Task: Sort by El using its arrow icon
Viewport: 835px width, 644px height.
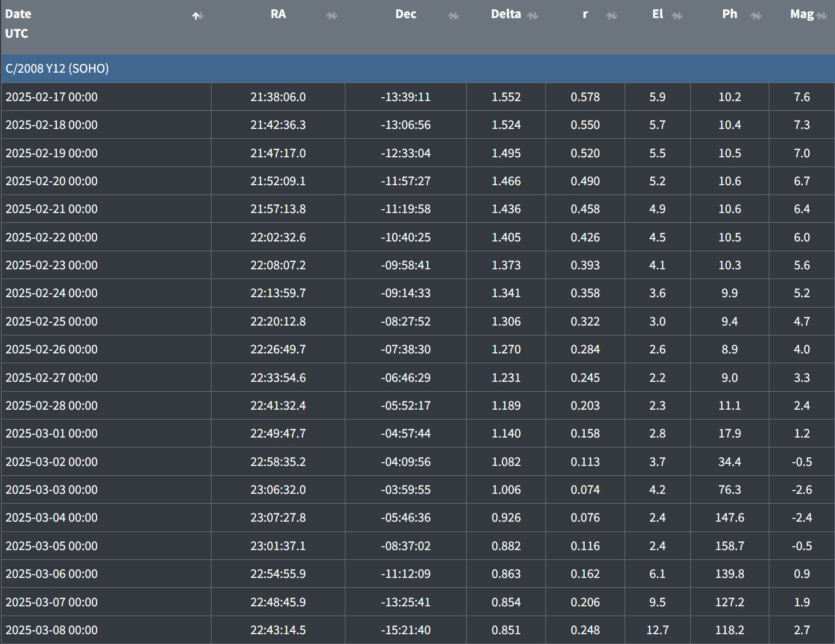Action: (677, 16)
